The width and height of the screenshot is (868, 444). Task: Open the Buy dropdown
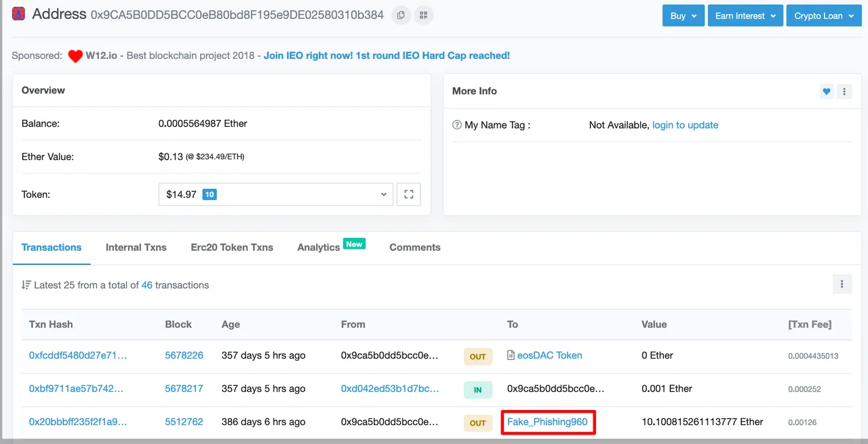684,16
